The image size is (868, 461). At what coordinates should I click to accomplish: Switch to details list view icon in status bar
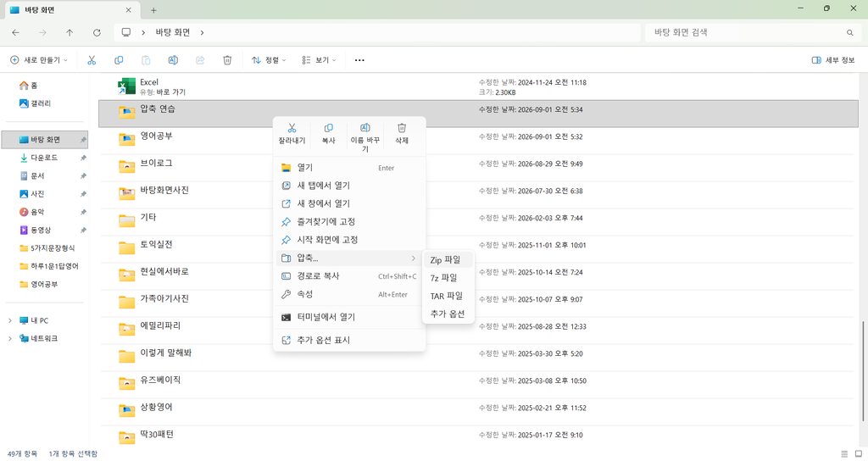pyautogui.click(x=844, y=454)
